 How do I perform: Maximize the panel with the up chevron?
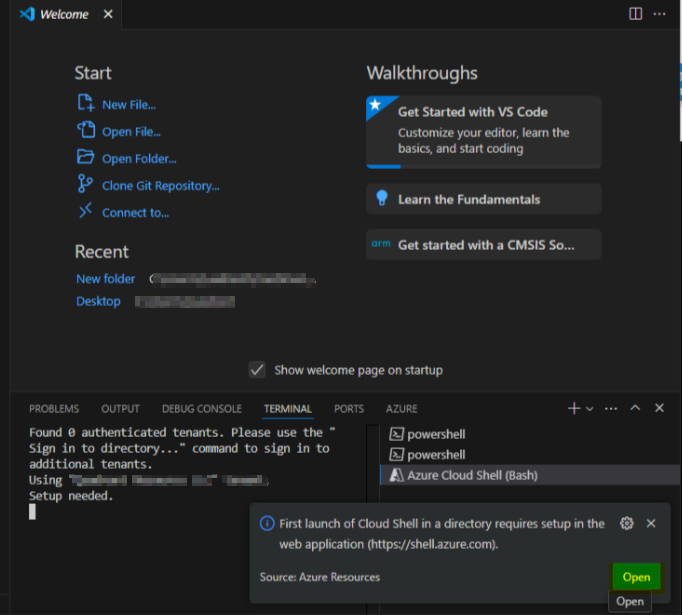[635, 408]
